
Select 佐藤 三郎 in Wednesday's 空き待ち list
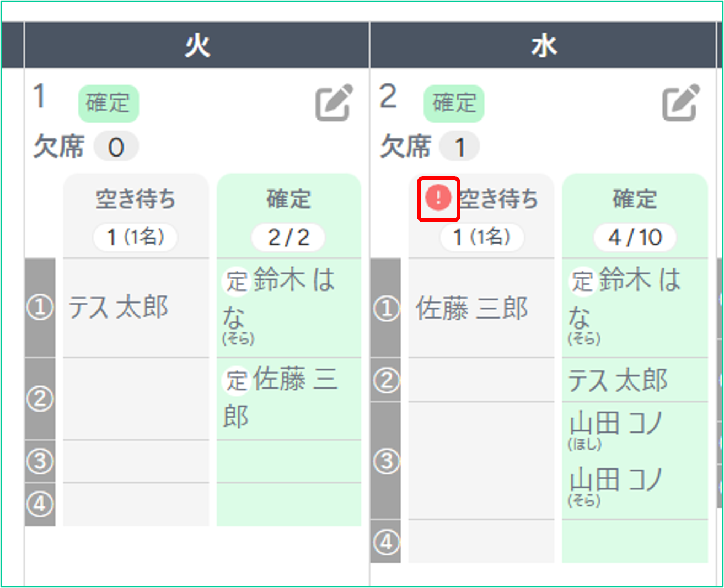[472, 308]
